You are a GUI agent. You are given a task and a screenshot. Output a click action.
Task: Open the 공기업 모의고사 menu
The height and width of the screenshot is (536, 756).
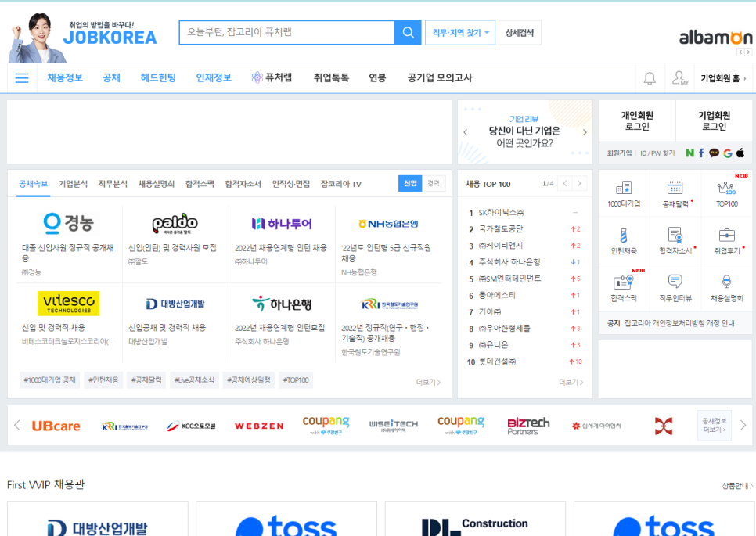pos(440,77)
